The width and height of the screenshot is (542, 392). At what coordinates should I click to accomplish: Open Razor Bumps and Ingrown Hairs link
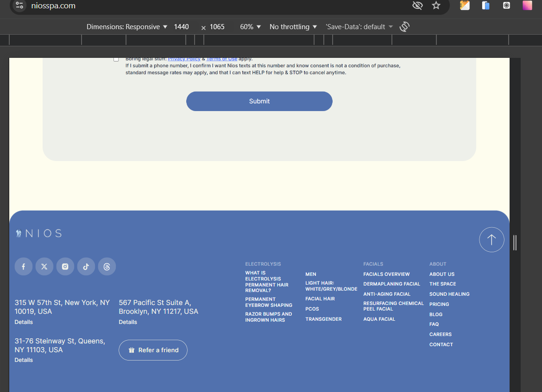coord(269,317)
